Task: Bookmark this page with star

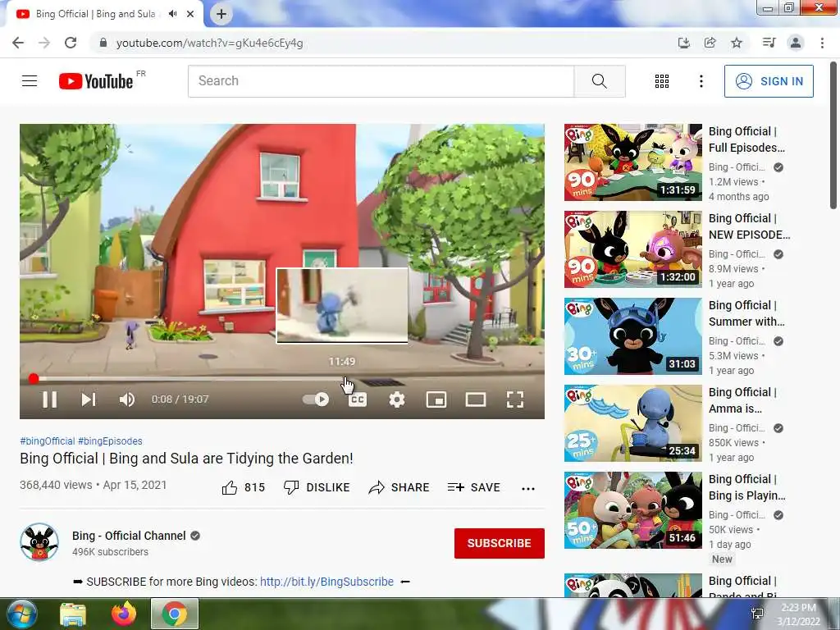Action: [x=737, y=43]
